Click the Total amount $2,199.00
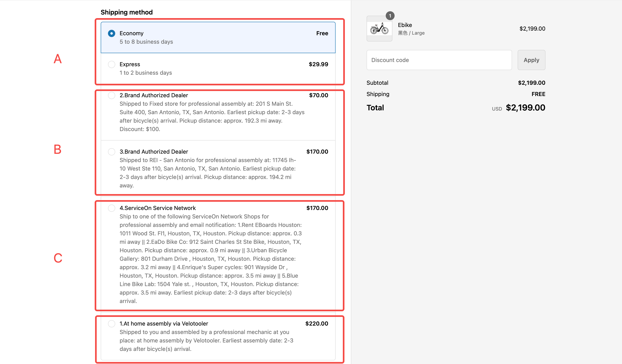 point(525,108)
